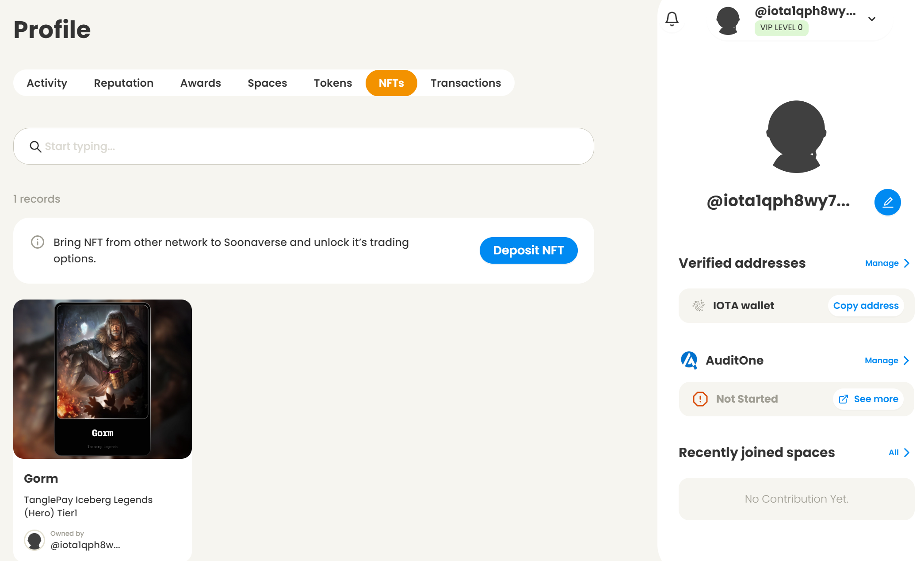Copy the IOTA wallet address

[866, 306]
